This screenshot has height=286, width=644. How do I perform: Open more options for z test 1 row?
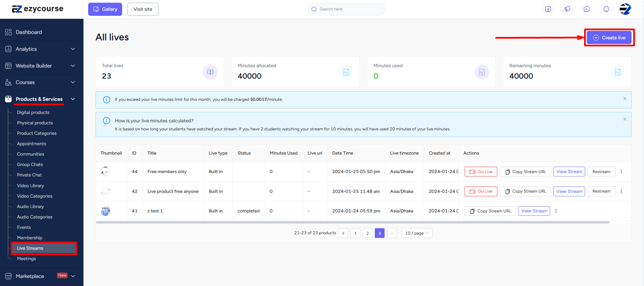556,211
